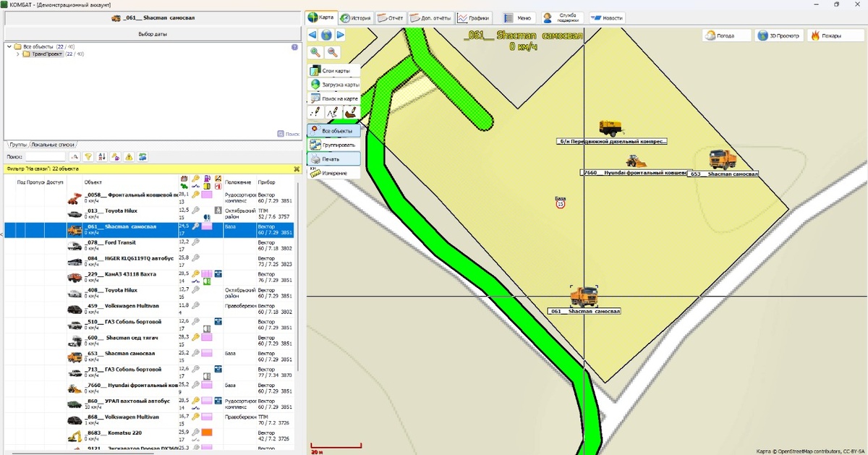Screen dimensions: 868x455
Task: Pan map left with blue arrow
Action: [312, 35]
